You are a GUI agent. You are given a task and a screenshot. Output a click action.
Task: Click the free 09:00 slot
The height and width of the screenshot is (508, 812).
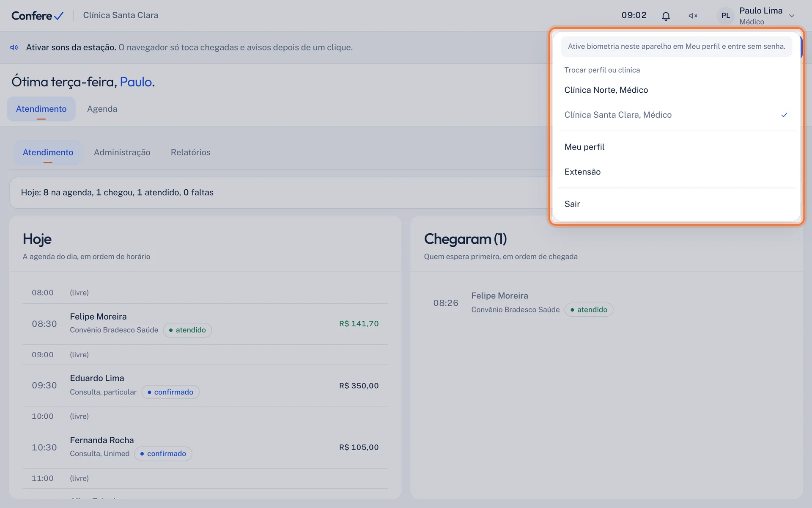coord(205,355)
